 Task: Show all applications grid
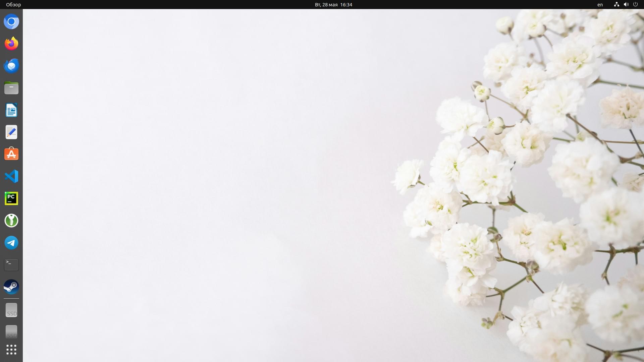pyautogui.click(x=11, y=350)
